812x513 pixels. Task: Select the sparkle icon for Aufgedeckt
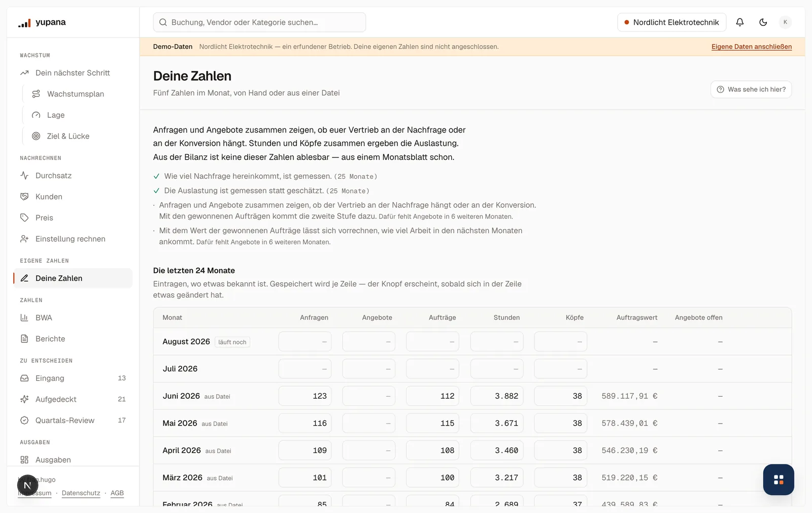coord(24,399)
